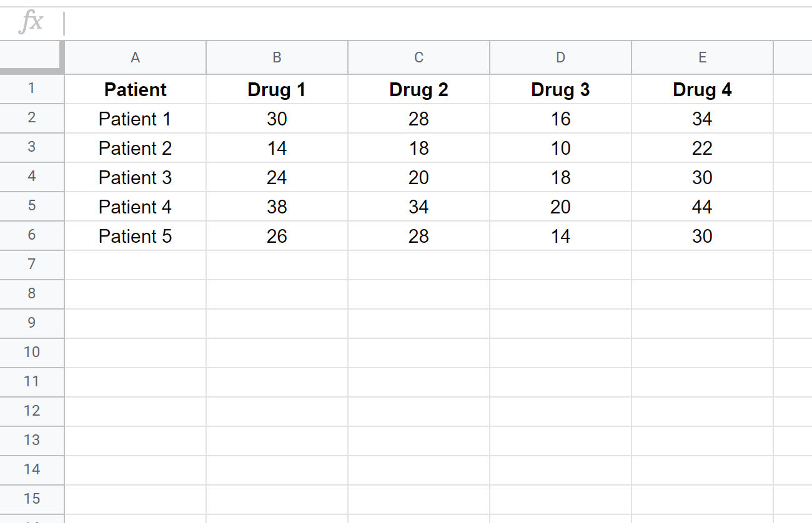Screen dimensions: 812x523
Task: Select column C header
Action: point(419,57)
